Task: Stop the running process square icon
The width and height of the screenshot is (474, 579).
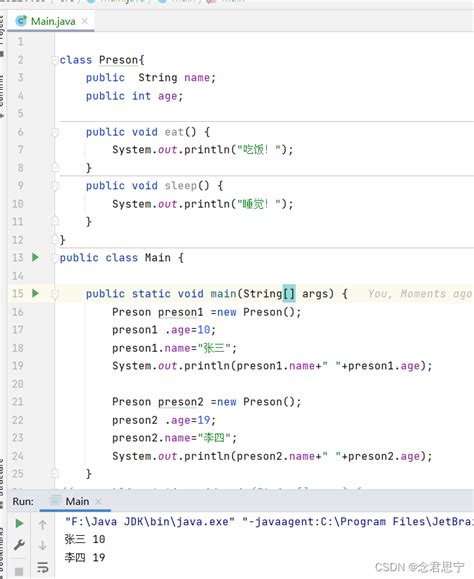Action: 19,571
